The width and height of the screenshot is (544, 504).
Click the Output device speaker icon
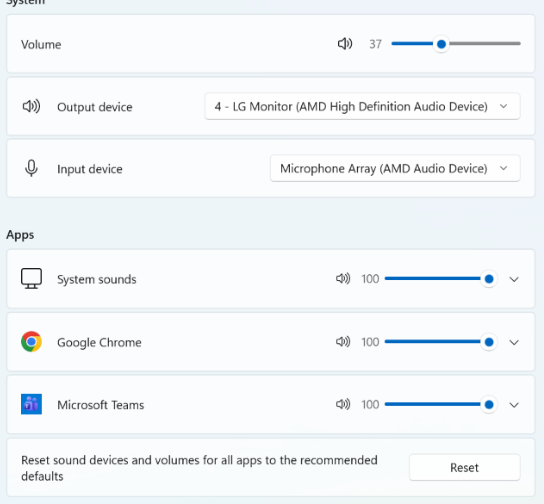click(31, 106)
